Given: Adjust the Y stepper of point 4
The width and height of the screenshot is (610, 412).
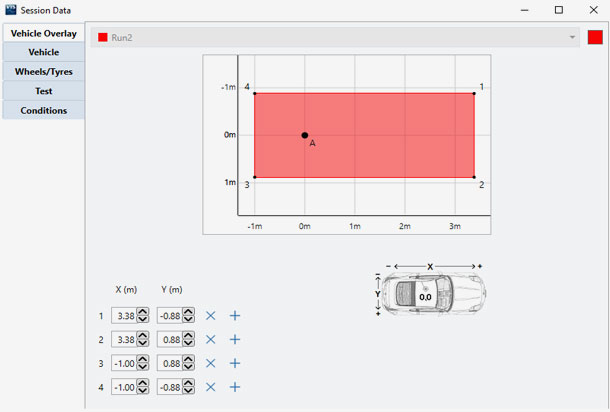Looking at the screenshot, I should tap(189, 387).
